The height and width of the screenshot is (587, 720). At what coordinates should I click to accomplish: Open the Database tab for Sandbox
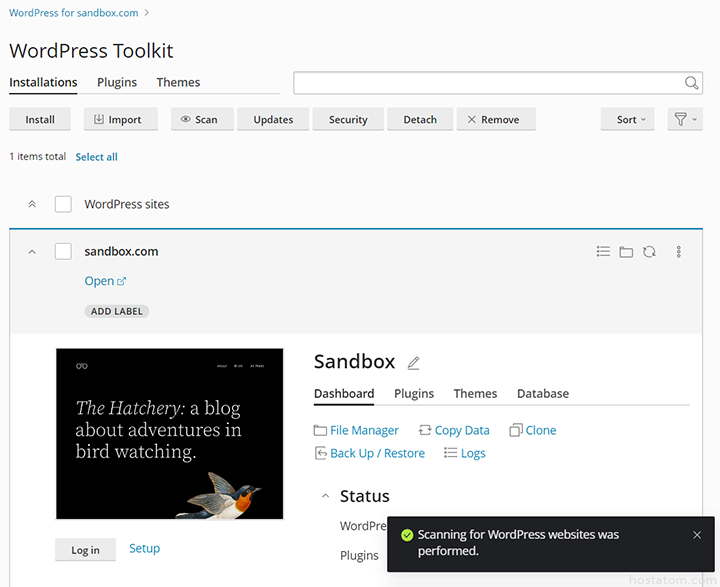tap(542, 394)
